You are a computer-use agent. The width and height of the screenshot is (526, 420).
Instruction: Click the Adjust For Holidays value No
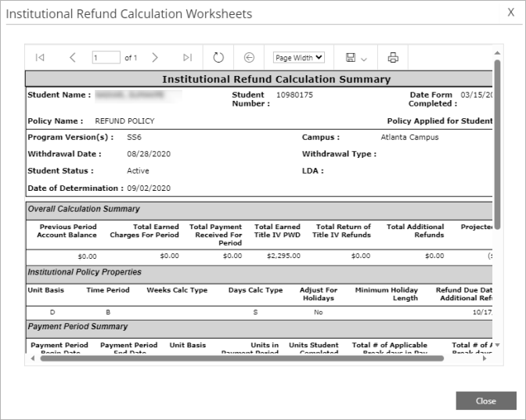pos(319,312)
